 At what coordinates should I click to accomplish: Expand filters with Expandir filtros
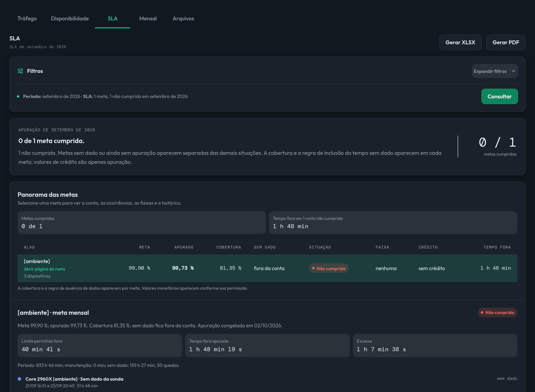[495, 71]
